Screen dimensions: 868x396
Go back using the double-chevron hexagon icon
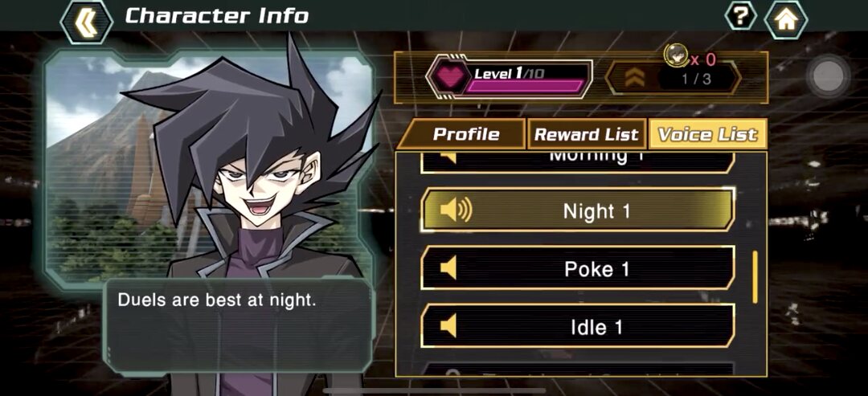coord(86,21)
